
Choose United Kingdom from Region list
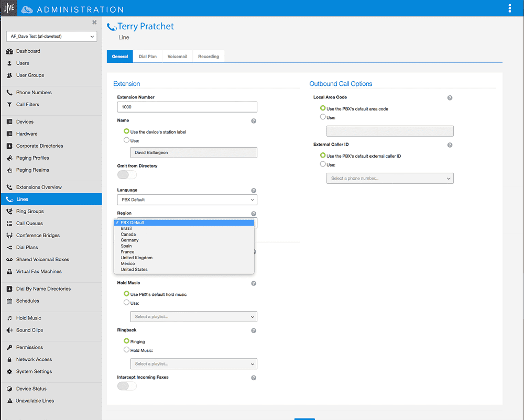(x=136, y=258)
